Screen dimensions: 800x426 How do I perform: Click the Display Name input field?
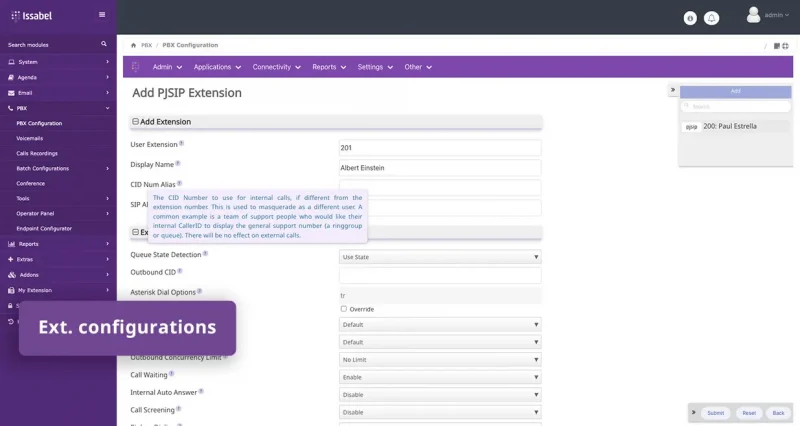point(440,168)
